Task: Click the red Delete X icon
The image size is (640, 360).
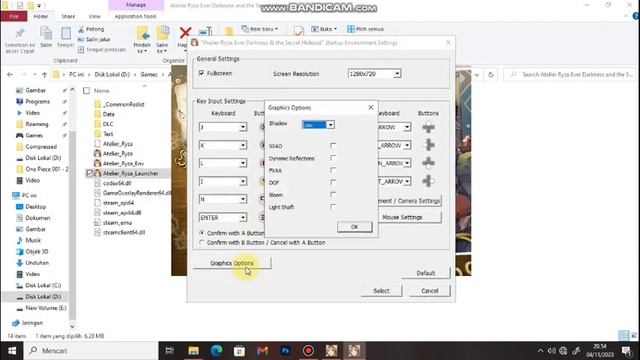Action: click(185, 33)
